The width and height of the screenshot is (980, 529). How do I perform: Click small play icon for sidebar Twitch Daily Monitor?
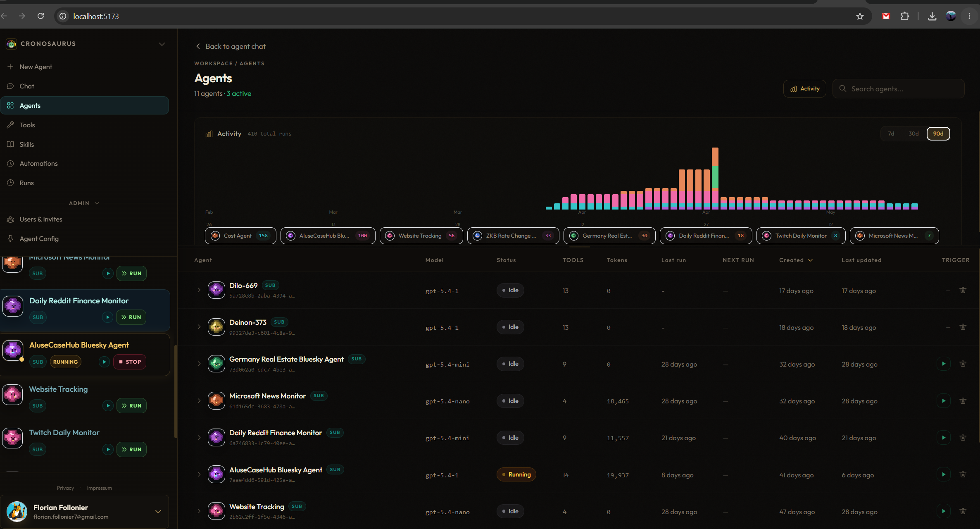pos(108,449)
